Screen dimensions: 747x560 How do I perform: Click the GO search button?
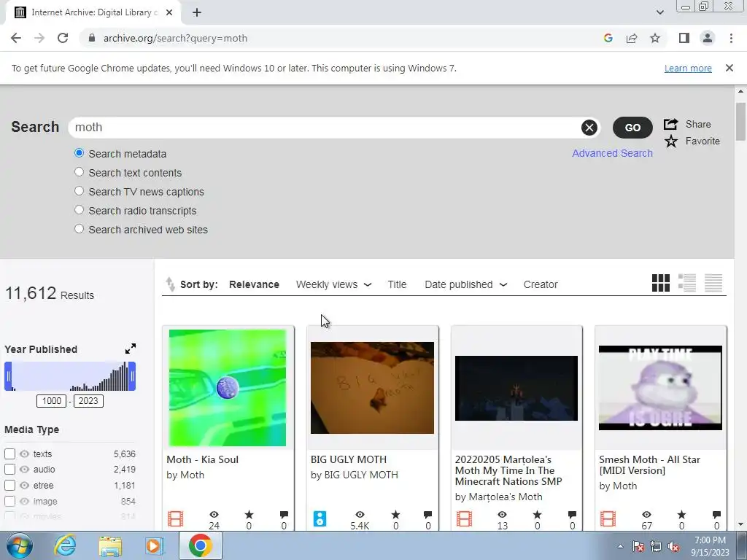point(632,128)
